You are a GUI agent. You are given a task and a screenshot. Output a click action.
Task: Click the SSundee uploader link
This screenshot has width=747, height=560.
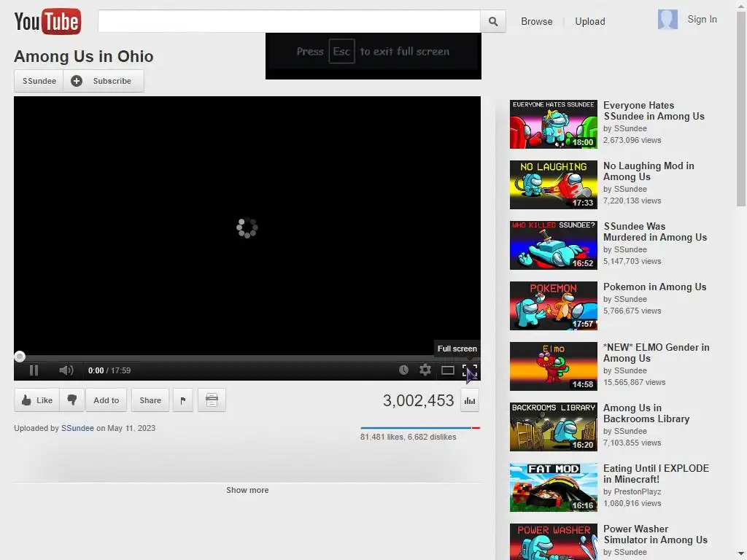tap(77, 428)
